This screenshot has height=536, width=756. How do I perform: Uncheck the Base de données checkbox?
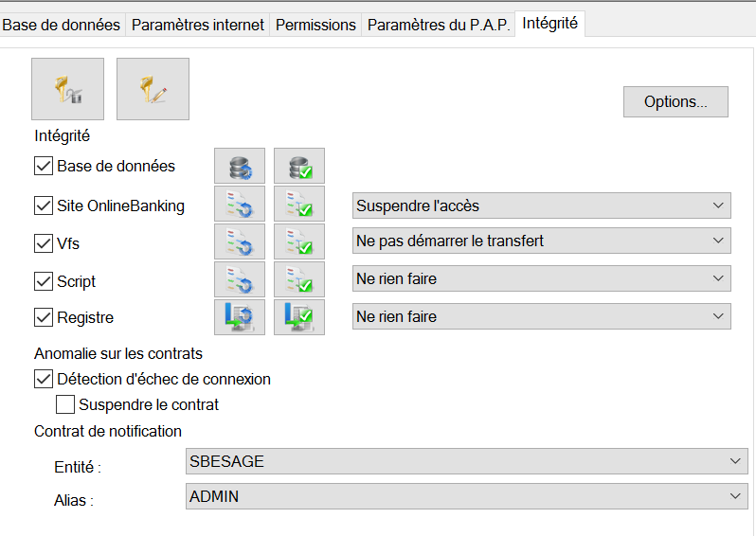pyautogui.click(x=44, y=167)
